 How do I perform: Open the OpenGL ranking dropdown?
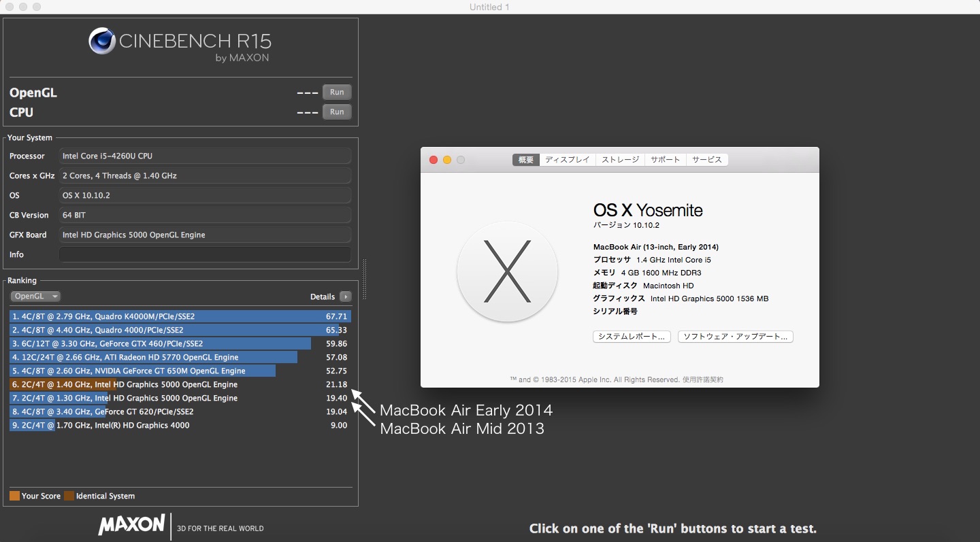point(35,297)
